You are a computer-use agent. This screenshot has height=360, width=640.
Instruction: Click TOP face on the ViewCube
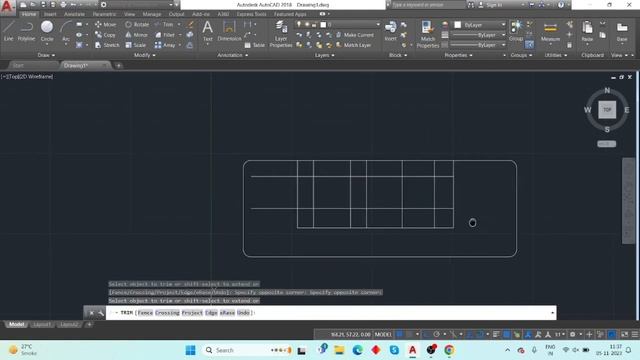(x=607, y=110)
